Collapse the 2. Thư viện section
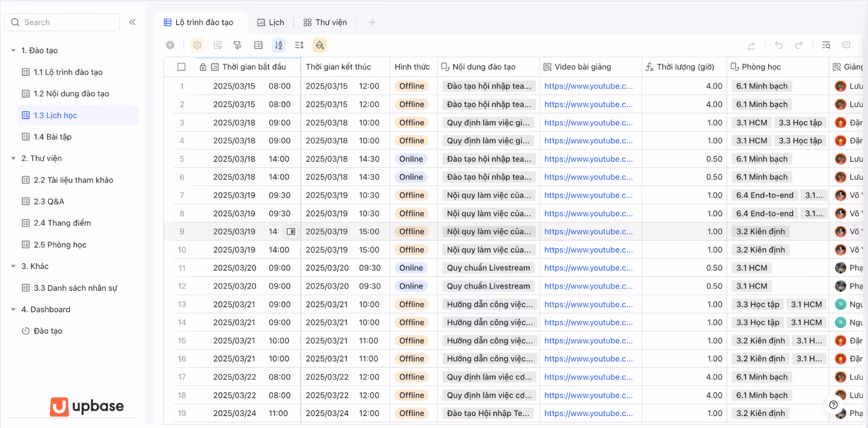The width and height of the screenshot is (868, 428). tap(14, 158)
